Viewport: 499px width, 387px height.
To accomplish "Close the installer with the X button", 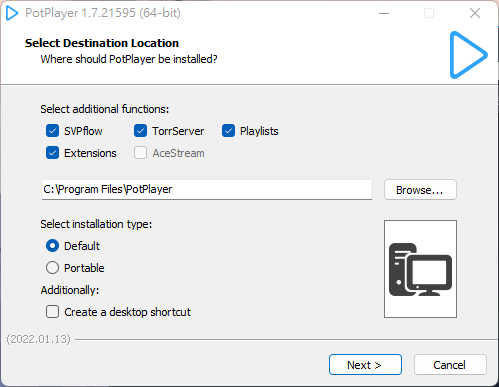I will (x=475, y=13).
